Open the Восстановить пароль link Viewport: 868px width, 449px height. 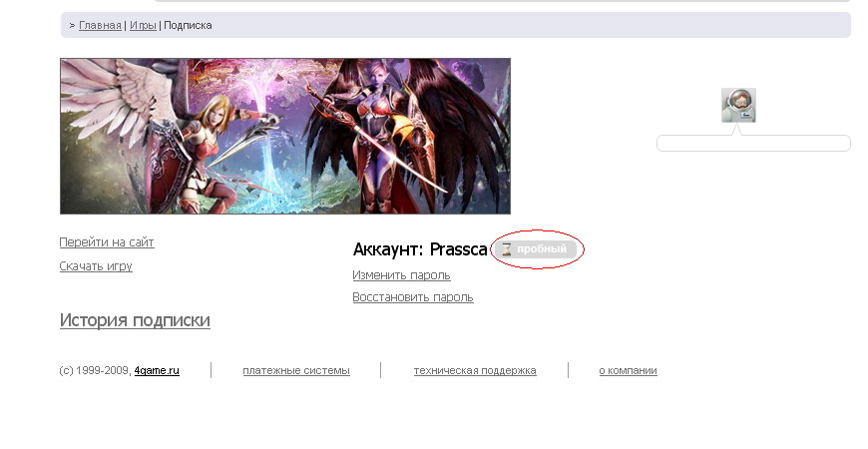point(413,297)
